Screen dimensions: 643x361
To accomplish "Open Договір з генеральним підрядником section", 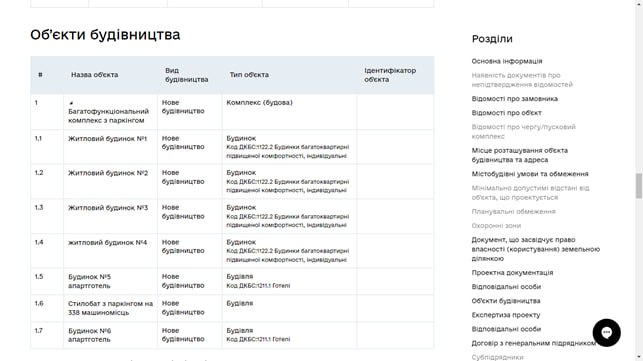I will pos(534,343).
